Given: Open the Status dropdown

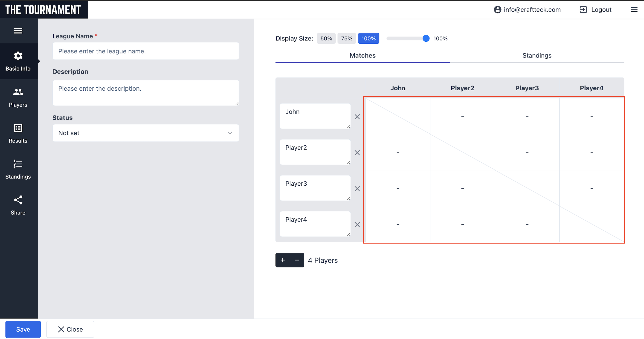Looking at the screenshot, I should click(x=145, y=133).
